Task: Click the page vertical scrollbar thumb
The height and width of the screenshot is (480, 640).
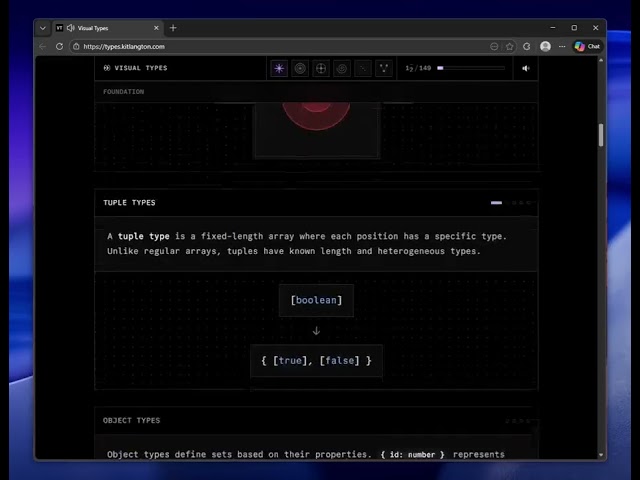Action: (x=601, y=135)
